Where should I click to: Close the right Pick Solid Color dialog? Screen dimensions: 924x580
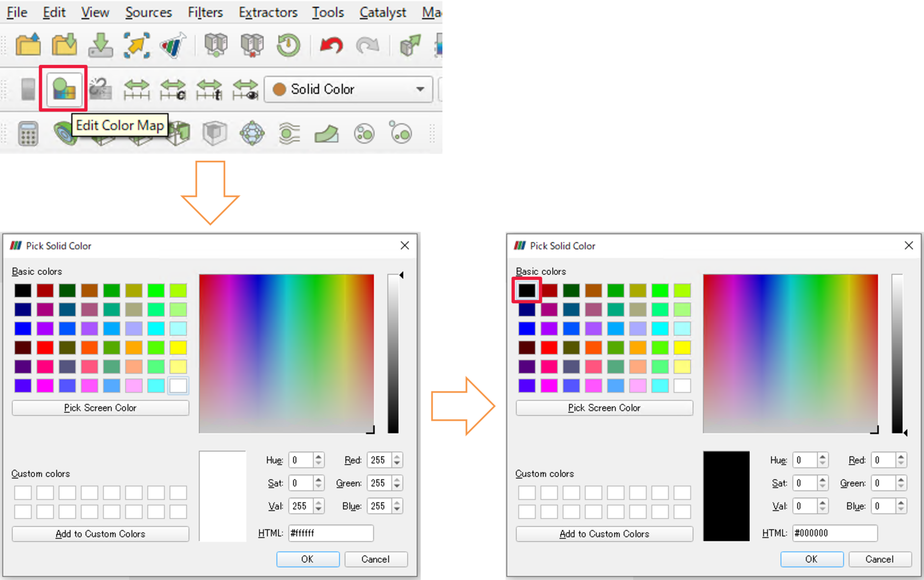[909, 245]
